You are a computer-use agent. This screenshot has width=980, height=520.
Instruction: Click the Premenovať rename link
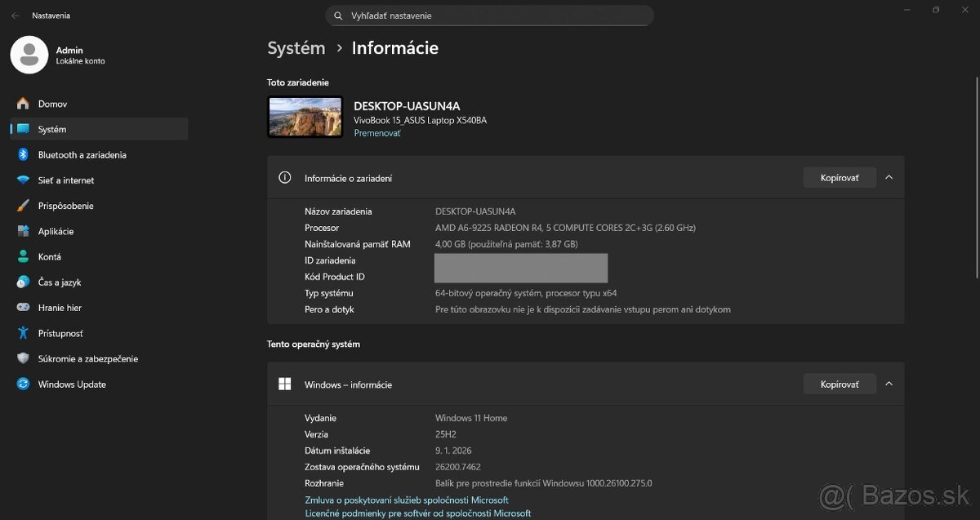click(x=377, y=133)
